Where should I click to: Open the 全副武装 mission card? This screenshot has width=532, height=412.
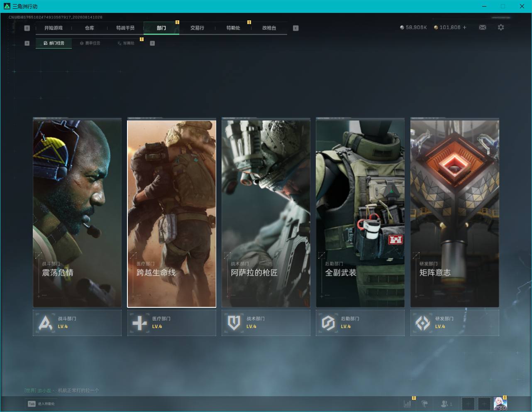(360, 214)
